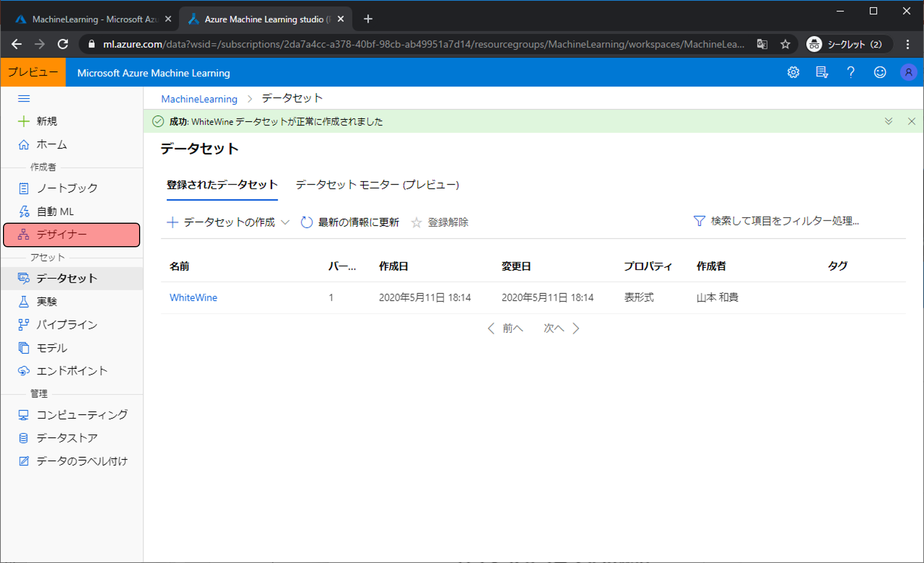Click 最新の情報に更新 refresh button
The image size is (924, 563).
click(x=350, y=222)
